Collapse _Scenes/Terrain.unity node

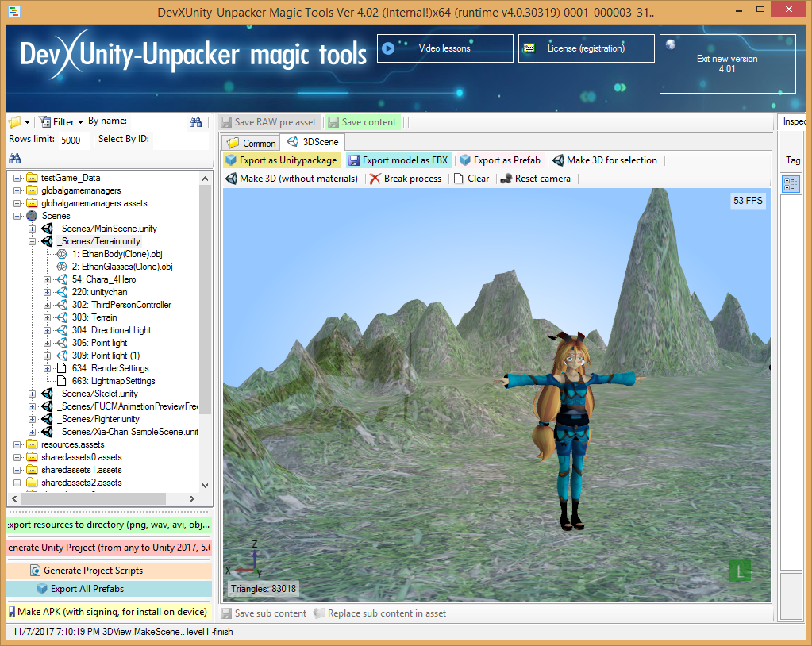[32, 241]
